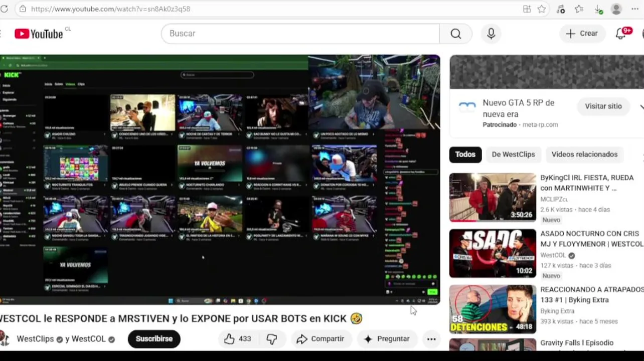644x361 pixels.
Task: Select the Todos filter chip
Action: (x=465, y=154)
